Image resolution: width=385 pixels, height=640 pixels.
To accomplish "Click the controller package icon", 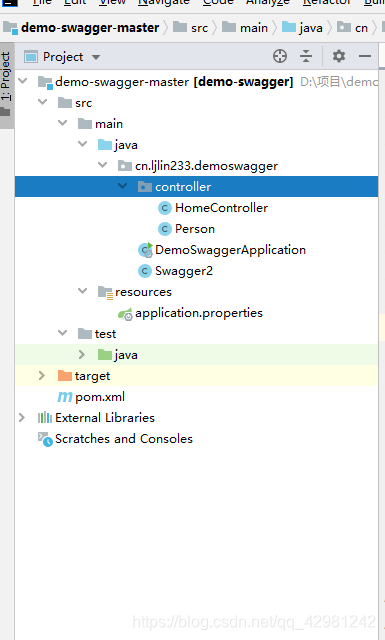I will [145, 187].
